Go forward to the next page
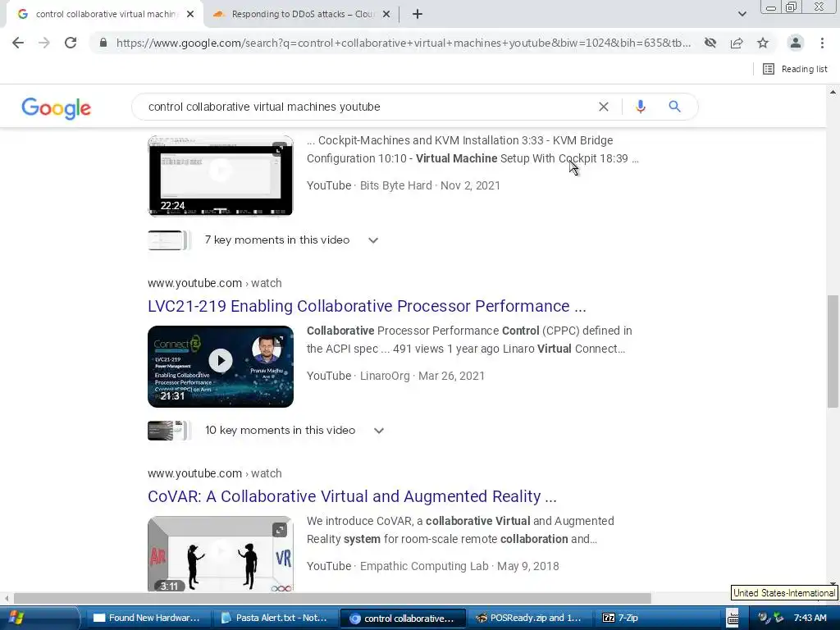This screenshot has width=840, height=630. point(44,43)
